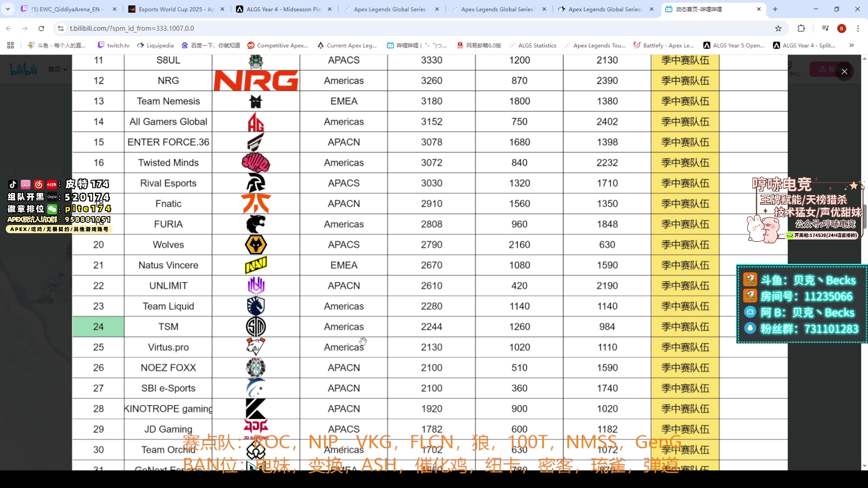This screenshot has height=488, width=868.
Task: Open the Battlefy Apex bookmark
Action: tap(663, 45)
